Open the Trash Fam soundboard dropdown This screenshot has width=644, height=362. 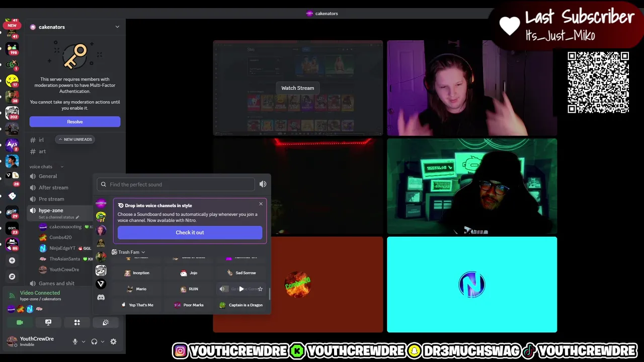pyautogui.click(x=128, y=252)
